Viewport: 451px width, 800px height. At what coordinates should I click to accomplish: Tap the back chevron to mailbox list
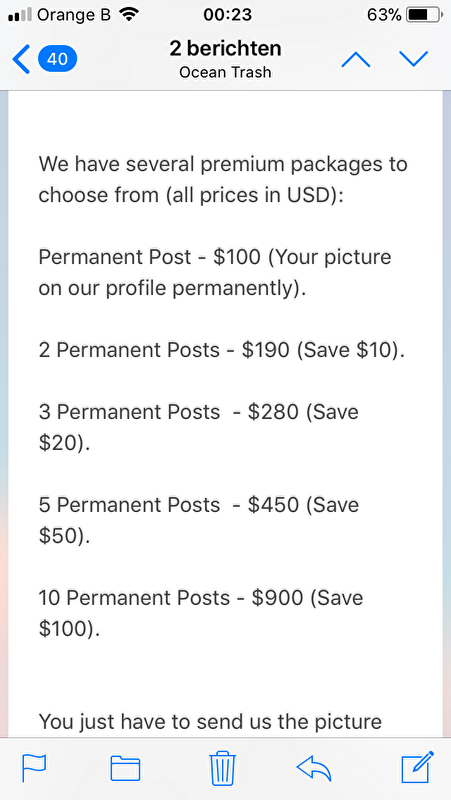(21, 59)
